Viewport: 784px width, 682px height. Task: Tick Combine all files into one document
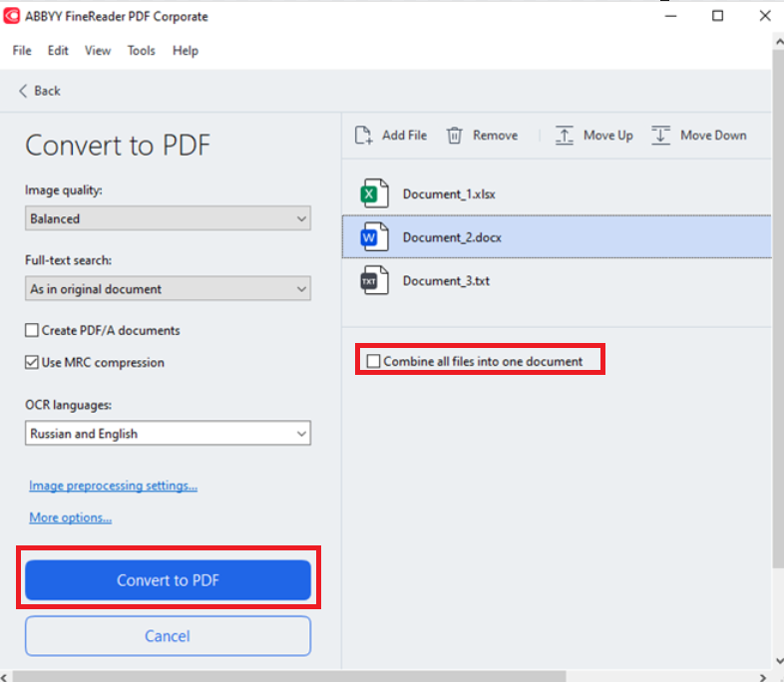(x=373, y=361)
